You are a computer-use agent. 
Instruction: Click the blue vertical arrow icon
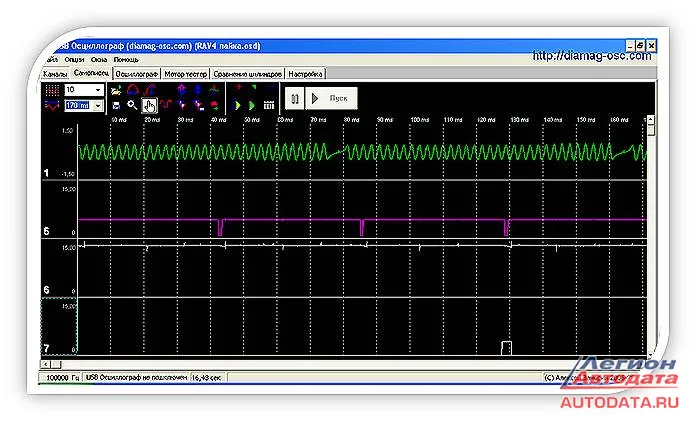click(x=198, y=90)
